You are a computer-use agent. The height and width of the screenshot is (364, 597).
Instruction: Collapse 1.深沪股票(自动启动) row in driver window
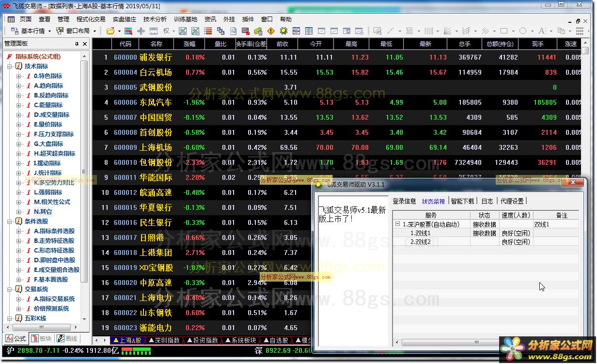[398, 224]
